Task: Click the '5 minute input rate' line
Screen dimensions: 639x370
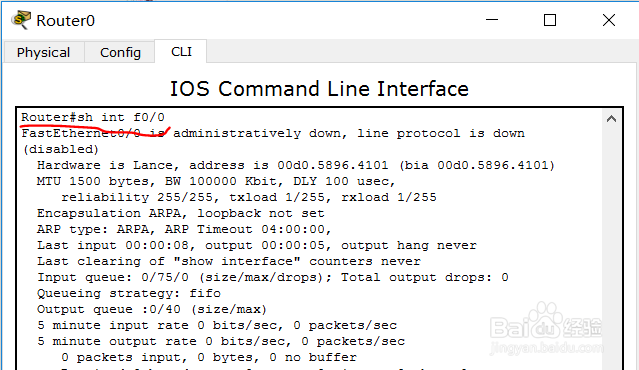Action: click(x=217, y=325)
